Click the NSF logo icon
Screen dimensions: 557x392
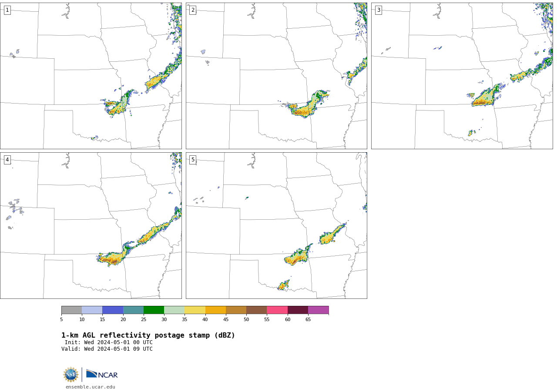pyautogui.click(x=71, y=375)
